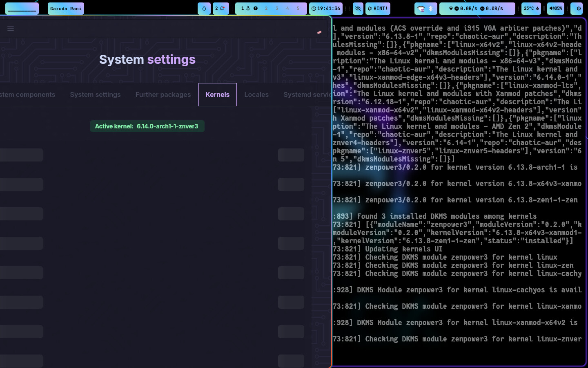
Task: Click terminal line 'Updating kernels UI'
Action: (388, 249)
